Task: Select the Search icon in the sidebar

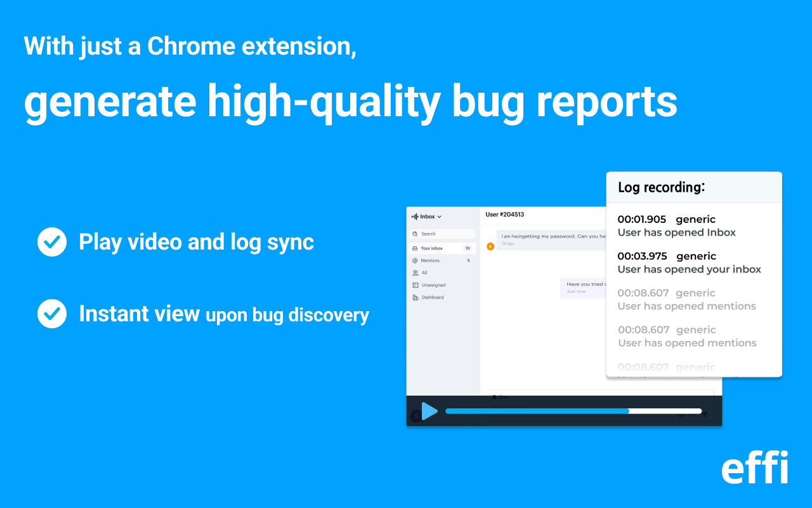Action: click(x=414, y=234)
